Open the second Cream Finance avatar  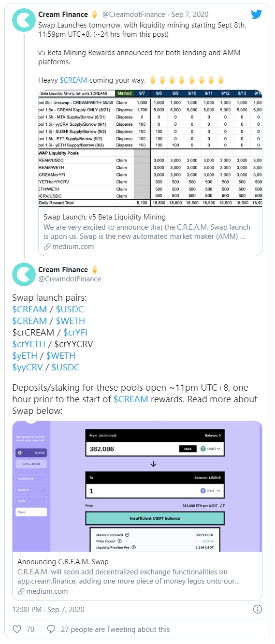tap(24, 274)
